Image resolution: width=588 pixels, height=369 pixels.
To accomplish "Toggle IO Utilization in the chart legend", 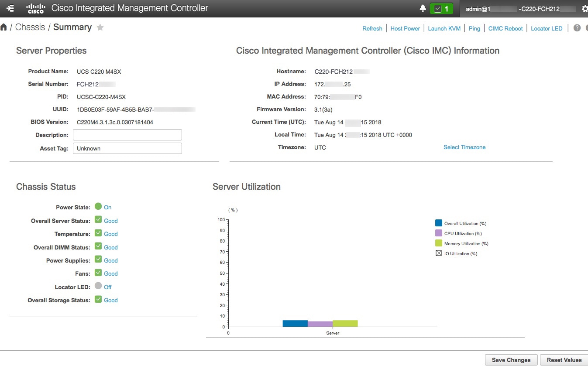I will pos(438,253).
